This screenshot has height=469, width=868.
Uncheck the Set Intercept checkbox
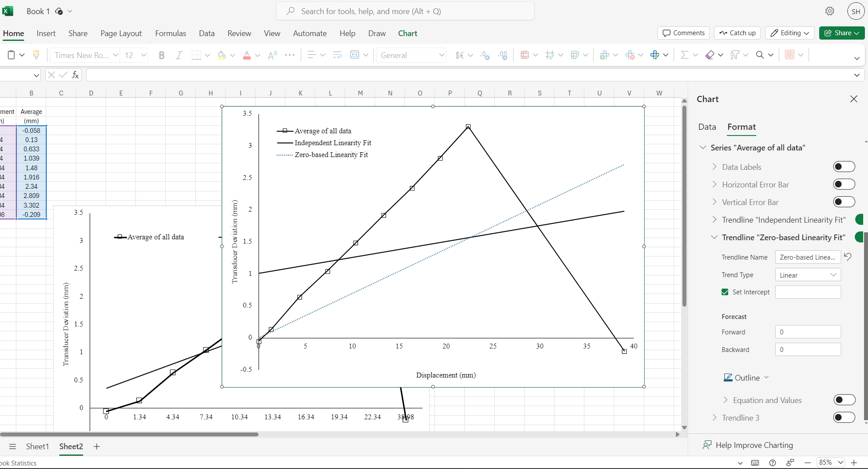tap(725, 292)
